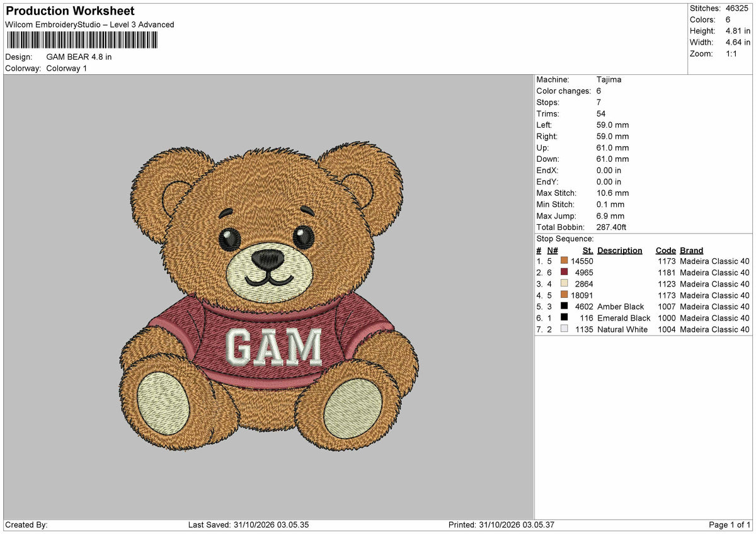Click the 'Stop Sequence:' heading
The image size is (756, 534).
pos(565,239)
